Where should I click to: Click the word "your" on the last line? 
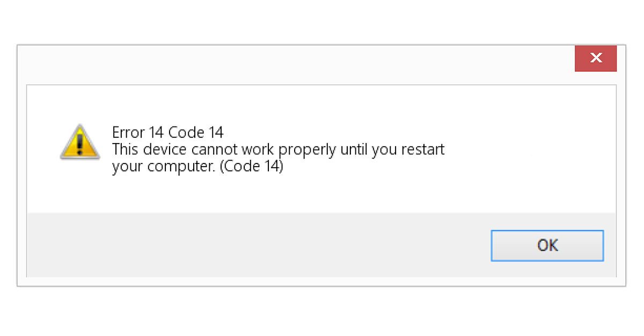tap(127, 167)
